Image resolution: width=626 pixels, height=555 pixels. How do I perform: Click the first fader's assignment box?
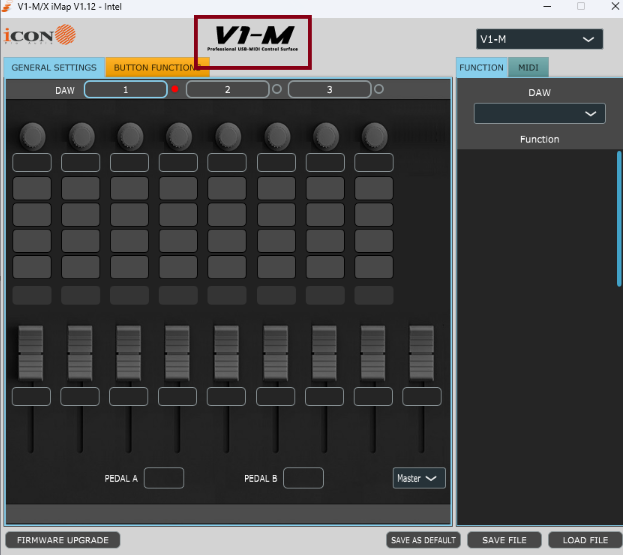point(32,396)
